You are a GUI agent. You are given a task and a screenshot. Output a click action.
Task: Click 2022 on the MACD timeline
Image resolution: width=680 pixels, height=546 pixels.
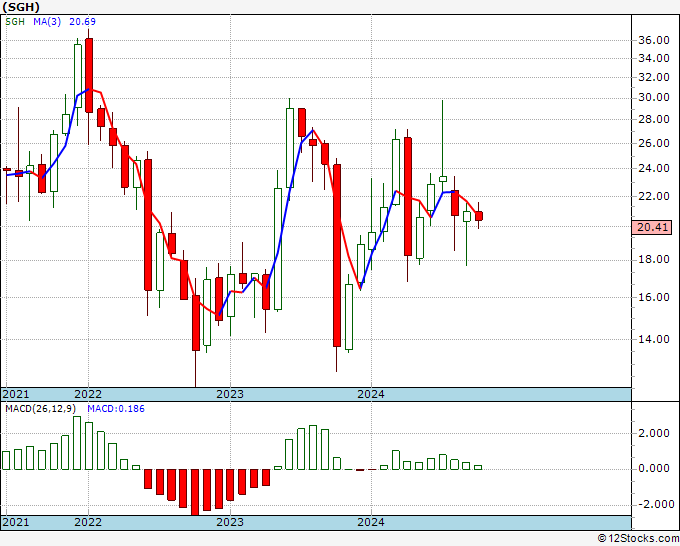tap(88, 522)
